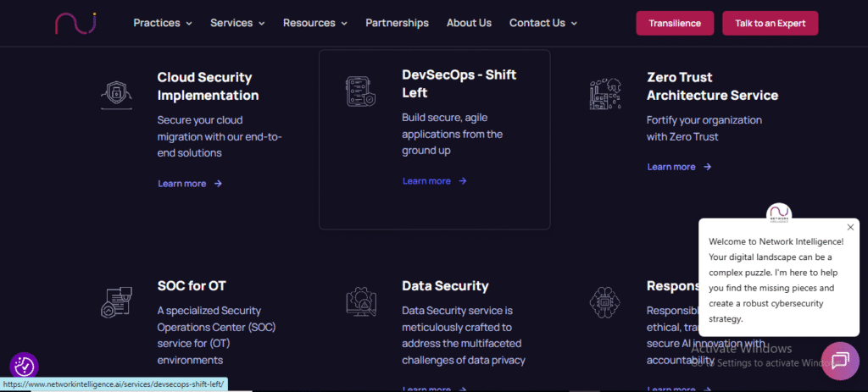Screen dimensions: 868x392
Task: Follow Learn more under DevSecOps - Shift Left
Action: click(x=427, y=181)
